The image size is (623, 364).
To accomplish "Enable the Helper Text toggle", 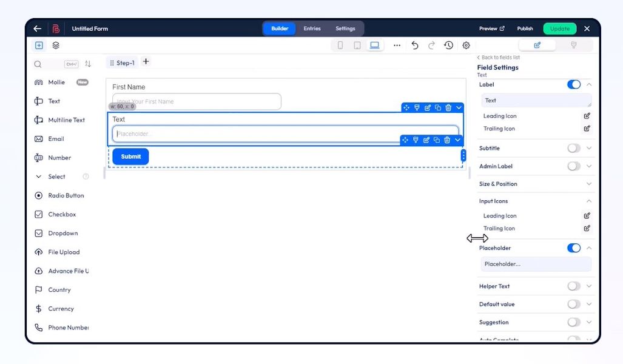I will point(574,286).
